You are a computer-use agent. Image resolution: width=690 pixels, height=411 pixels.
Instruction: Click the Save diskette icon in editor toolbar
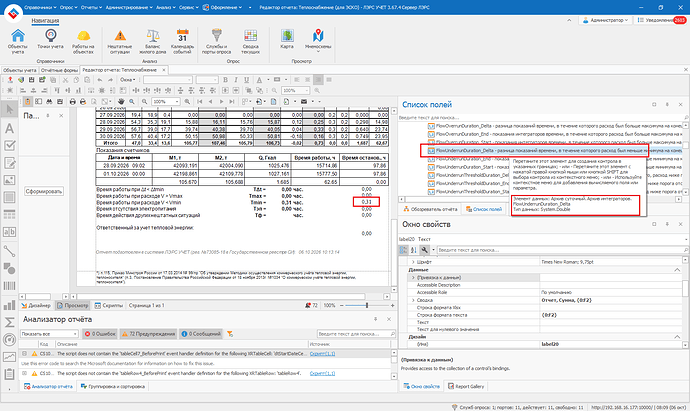pos(31,80)
